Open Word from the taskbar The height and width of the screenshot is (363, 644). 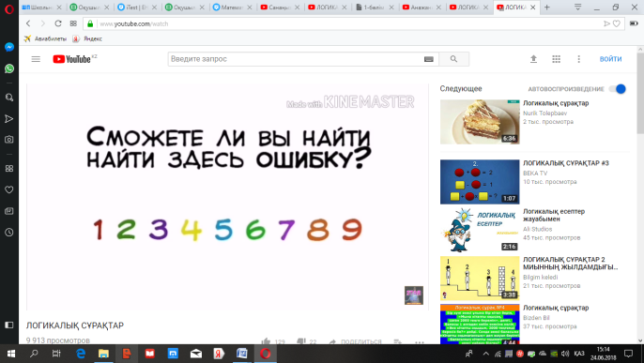point(242,354)
